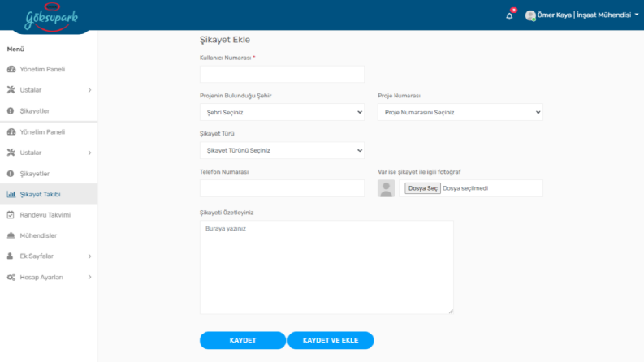
Task: Click the first Yönetim Paneli dashboard icon
Action: 11,69
